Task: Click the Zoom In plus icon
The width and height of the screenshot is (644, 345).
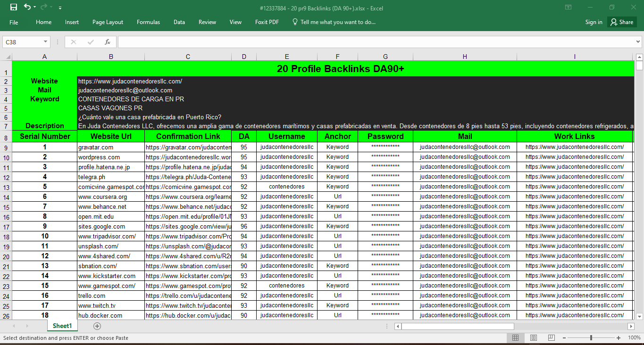Action: (x=618, y=337)
